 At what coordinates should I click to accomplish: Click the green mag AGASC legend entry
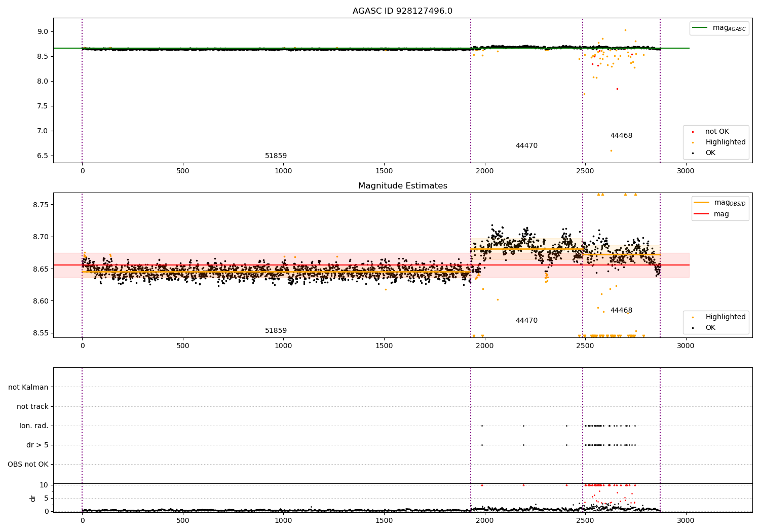click(x=719, y=28)
